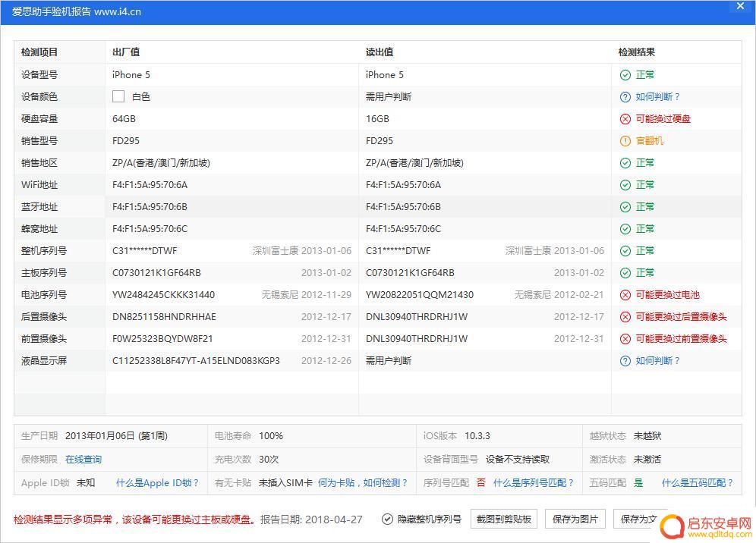This screenshot has width=756, height=543.
Task: Click 读出值 column header
Action: point(380,52)
